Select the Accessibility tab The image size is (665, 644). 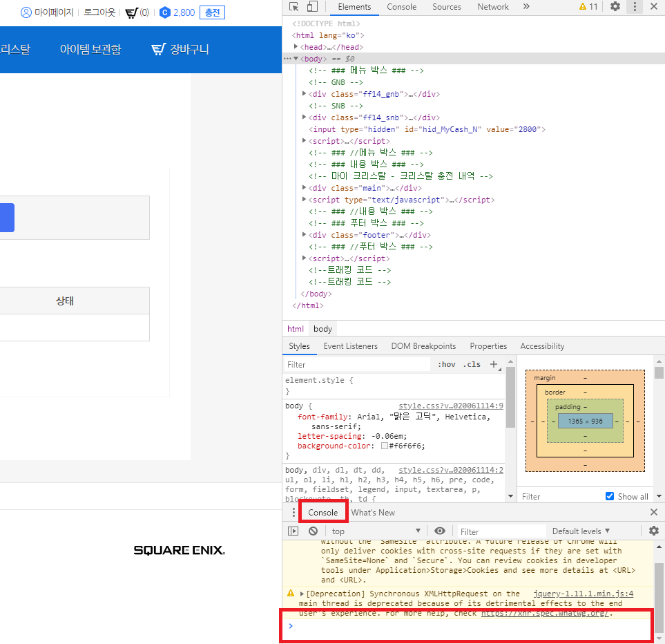tap(543, 346)
